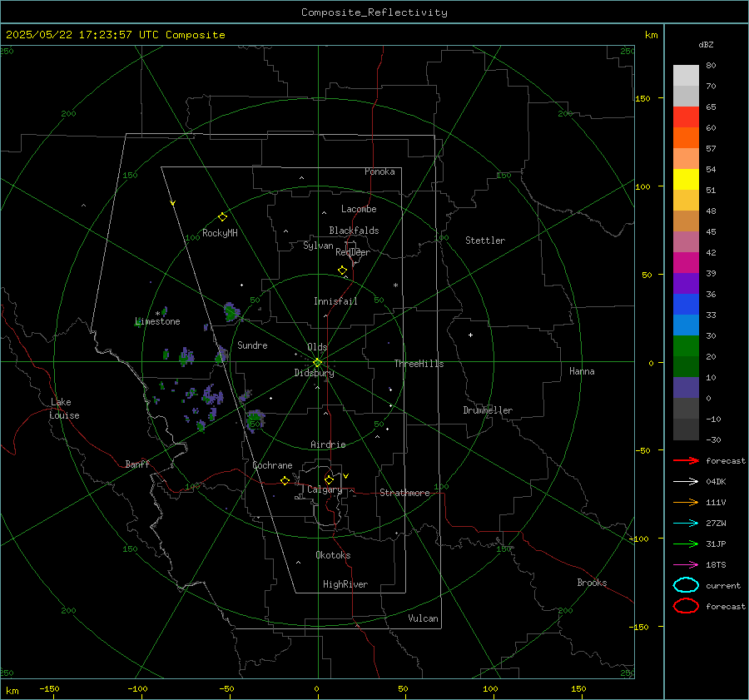
Task: Click the red forecast ellipse icon
Action: [686, 606]
